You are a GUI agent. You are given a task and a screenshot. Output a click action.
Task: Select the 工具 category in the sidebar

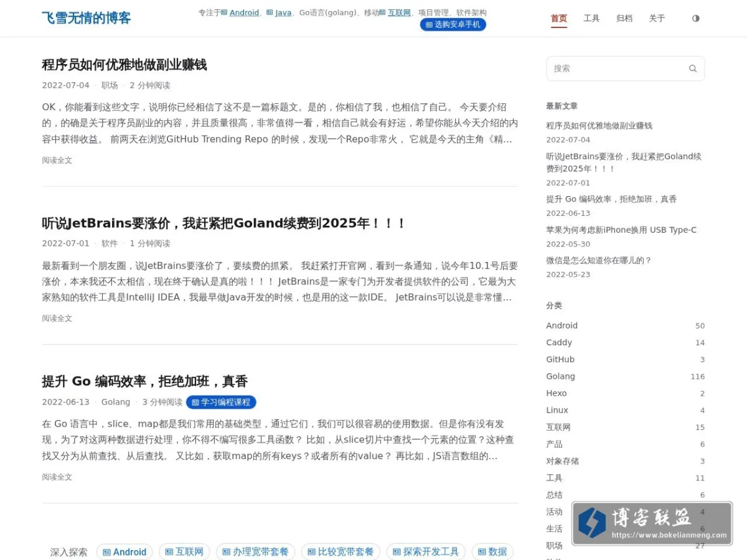[554, 478]
